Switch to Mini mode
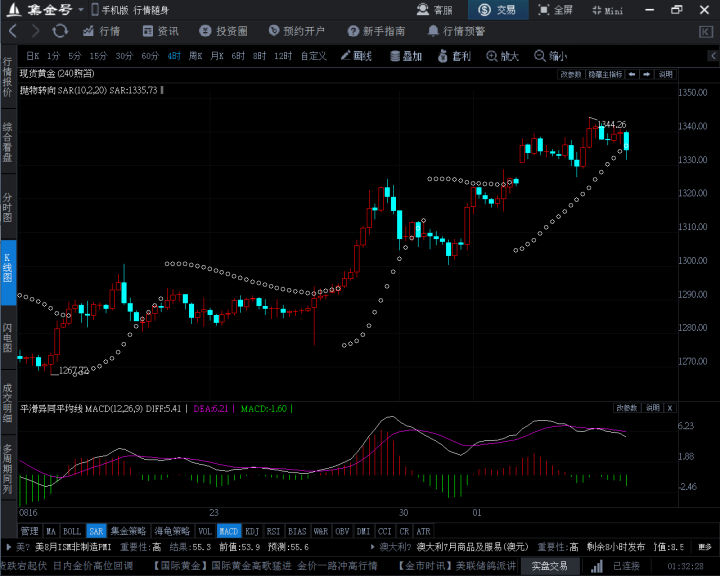The image size is (720, 576). point(607,9)
